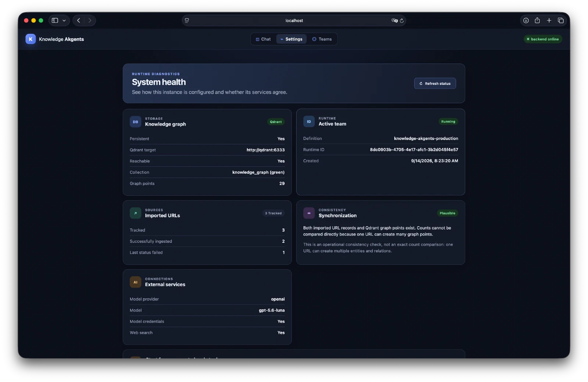Open the Teams tab
588x382 pixels.
(x=322, y=39)
